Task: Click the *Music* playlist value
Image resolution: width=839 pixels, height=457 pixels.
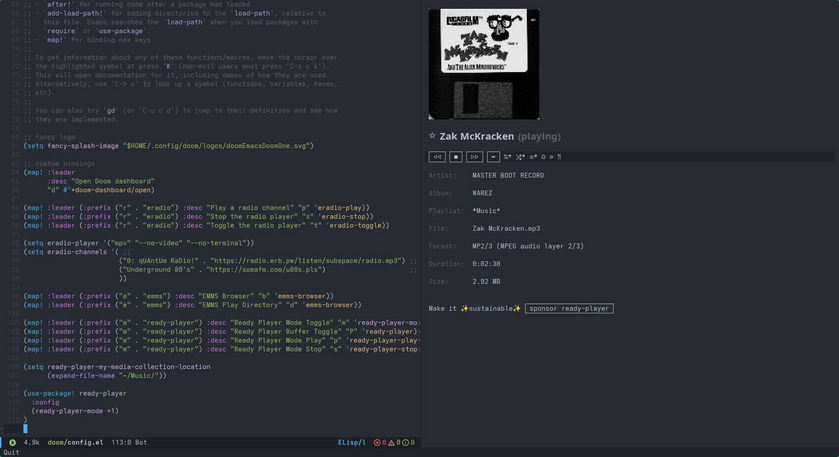Action: (486, 211)
